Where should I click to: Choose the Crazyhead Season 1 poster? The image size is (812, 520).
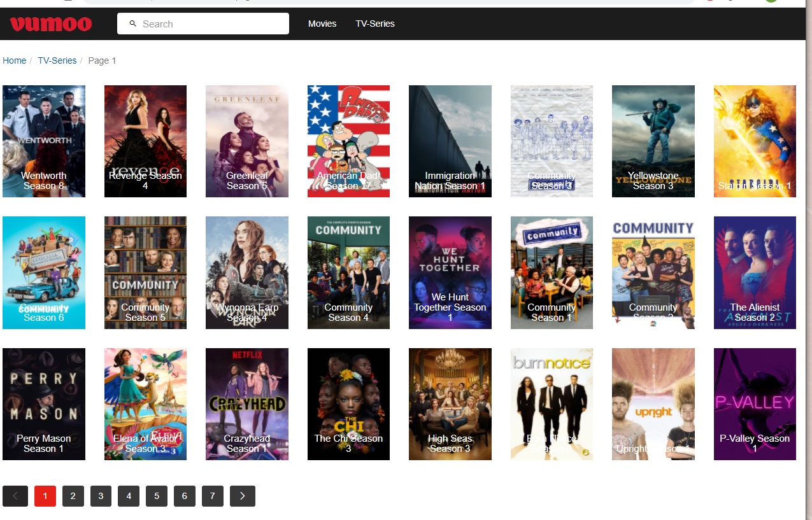click(x=247, y=404)
